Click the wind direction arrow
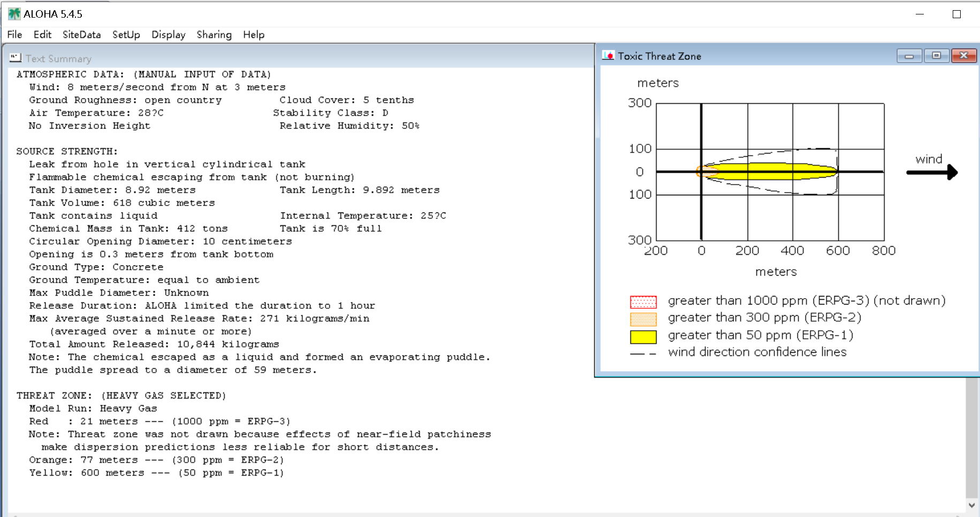 [x=932, y=172]
